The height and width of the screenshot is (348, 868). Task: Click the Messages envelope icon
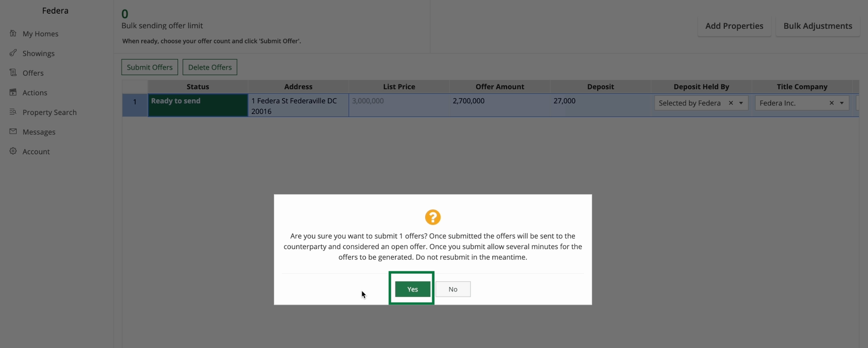coord(13,132)
